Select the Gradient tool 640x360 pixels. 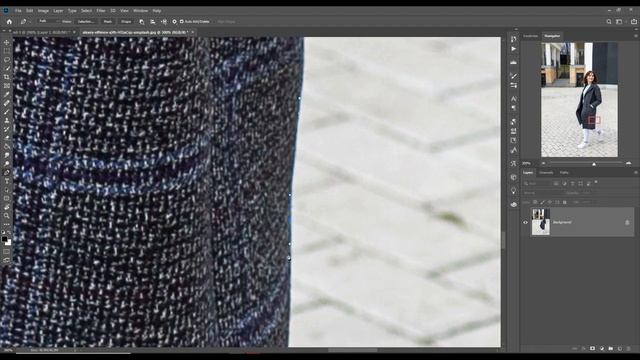point(7,146)
